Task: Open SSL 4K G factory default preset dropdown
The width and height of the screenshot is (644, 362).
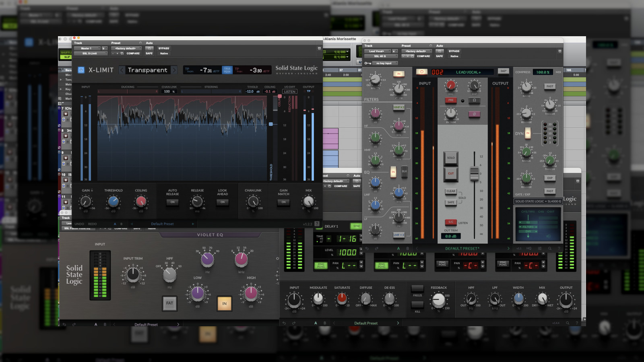Action: coord(417,51)
